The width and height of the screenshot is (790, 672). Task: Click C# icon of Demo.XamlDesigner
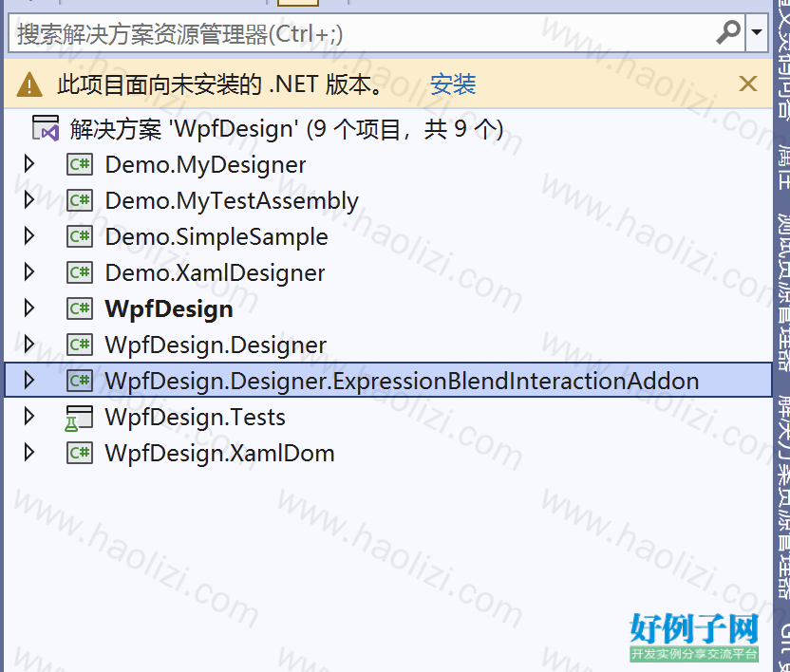80,272
